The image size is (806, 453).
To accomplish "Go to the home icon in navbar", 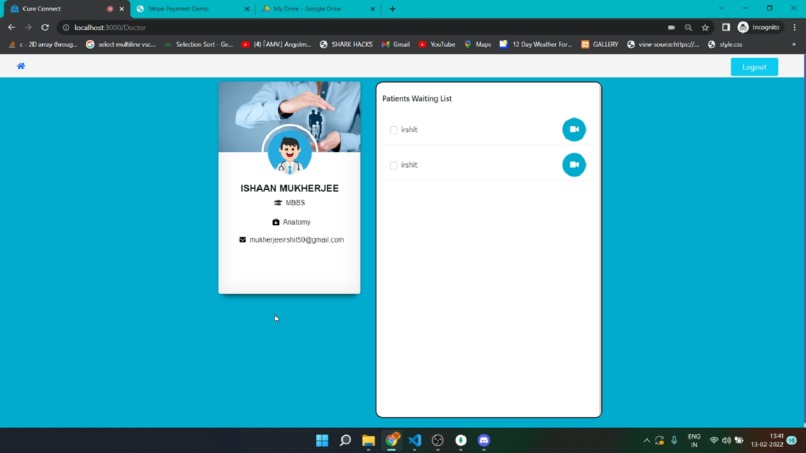I will point(21,66).
